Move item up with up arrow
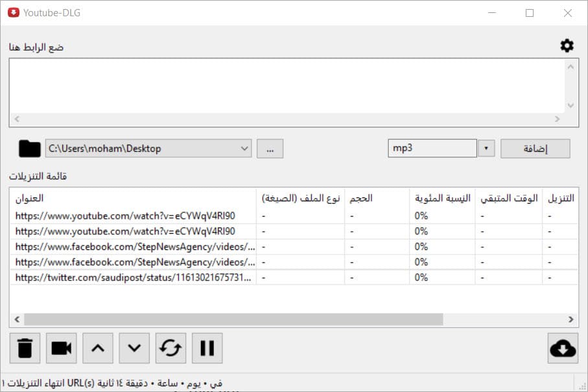This screenshot has height=392, width=588. tap(97, 348)
